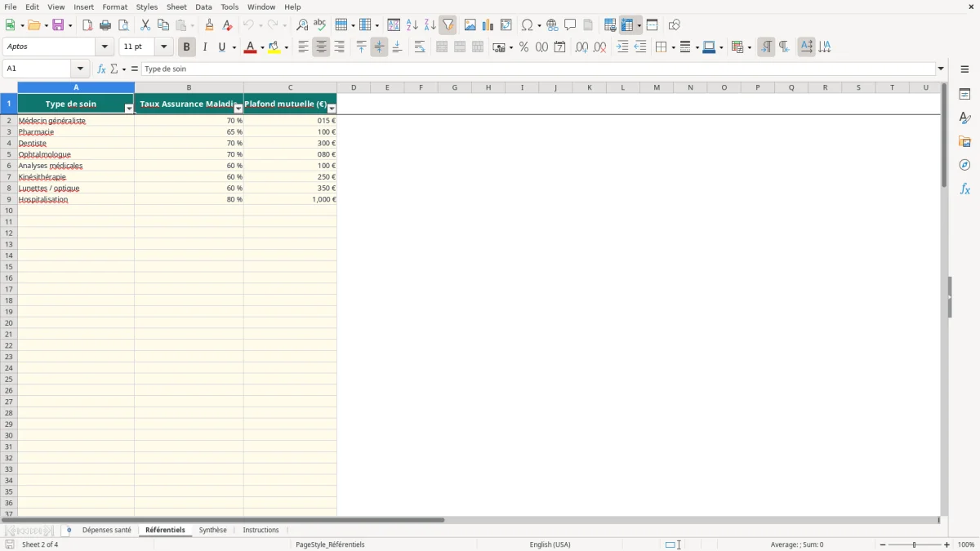The width and height of the screenshot is (980, 551).
Task: Format as date icon
Action: point(559,47)
